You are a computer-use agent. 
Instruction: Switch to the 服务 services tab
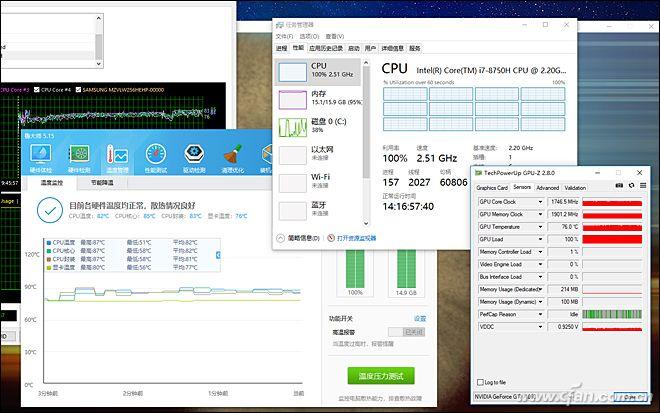pyautogui.click(x=415, y=48)
